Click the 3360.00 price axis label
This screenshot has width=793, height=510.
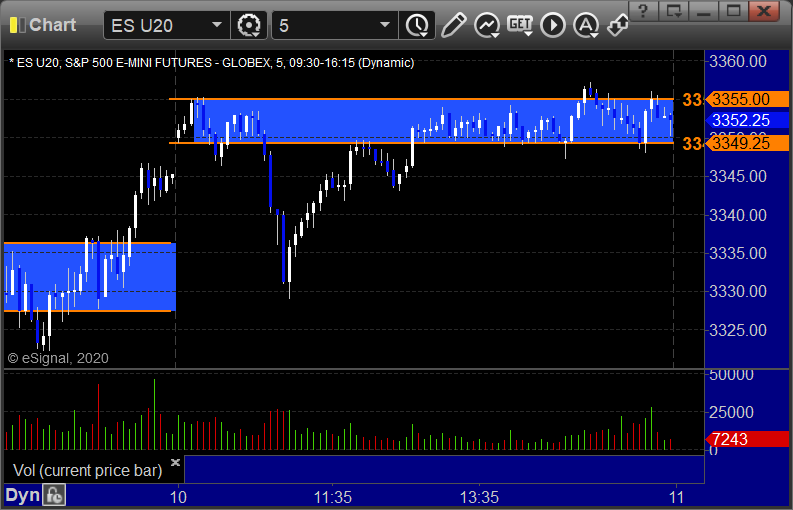(x=738, y=62)
